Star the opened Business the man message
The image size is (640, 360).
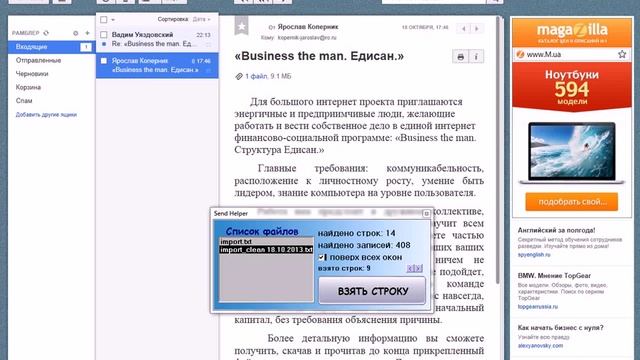pyautogui.click(x=242, y=26)
